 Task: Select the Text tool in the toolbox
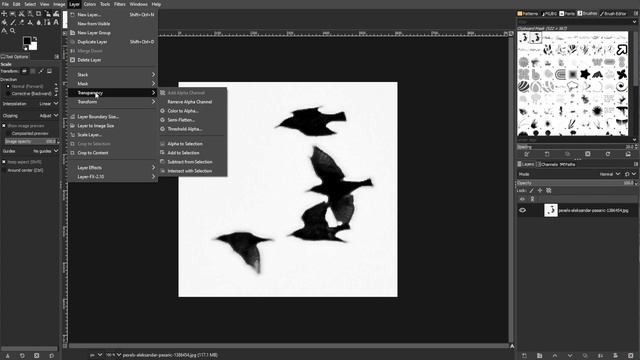tap(56, 22)
